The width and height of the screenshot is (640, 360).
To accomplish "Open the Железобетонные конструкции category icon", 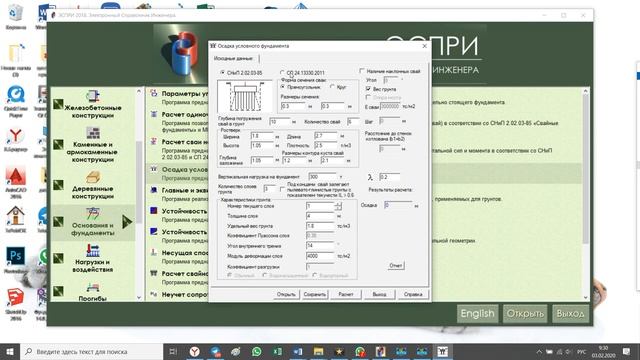I will pyautogui.click(x=93, y=96).
